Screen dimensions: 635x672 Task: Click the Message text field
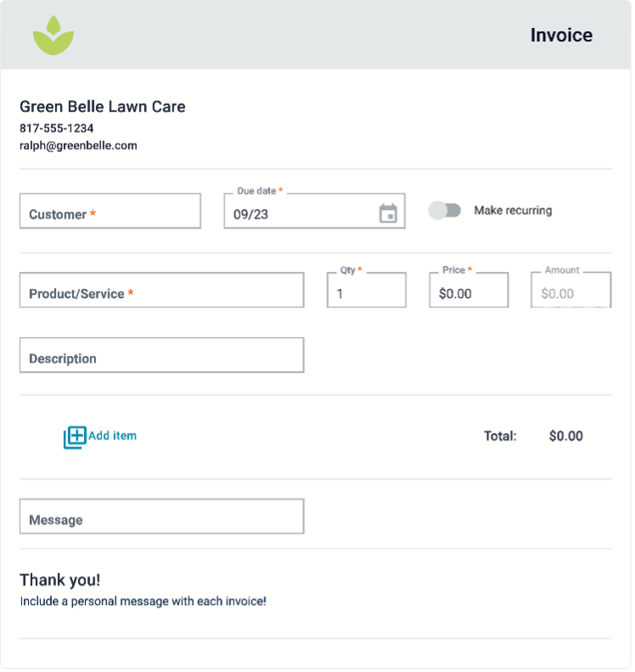[162, 518]
